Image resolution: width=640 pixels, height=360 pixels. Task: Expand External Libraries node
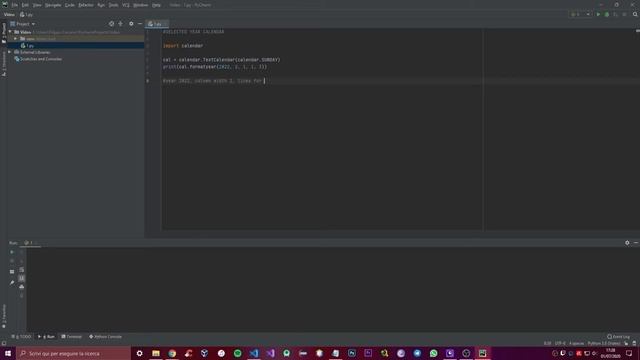click(10, 52)
